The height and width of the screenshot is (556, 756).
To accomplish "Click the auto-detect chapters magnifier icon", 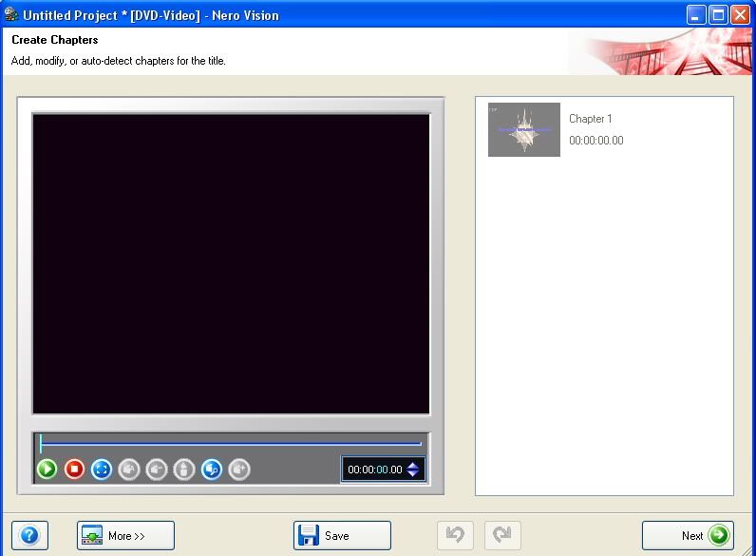I will tap(212, 470).
